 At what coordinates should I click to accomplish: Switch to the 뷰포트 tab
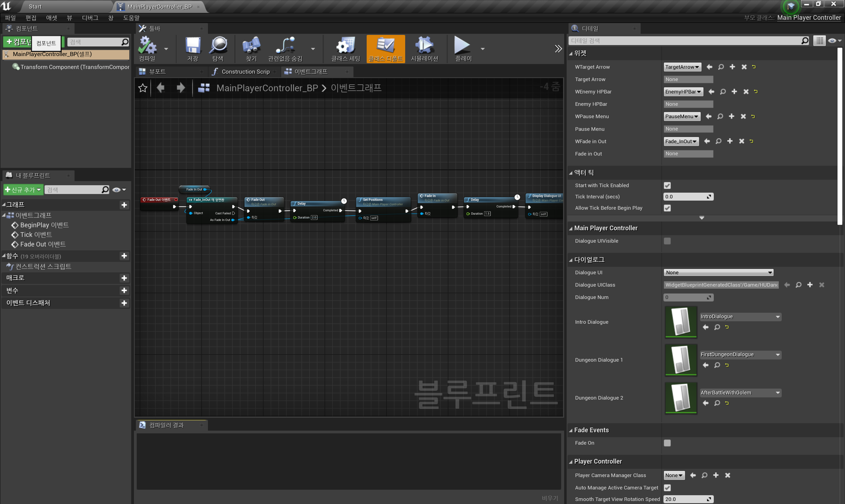pos(157,71)
